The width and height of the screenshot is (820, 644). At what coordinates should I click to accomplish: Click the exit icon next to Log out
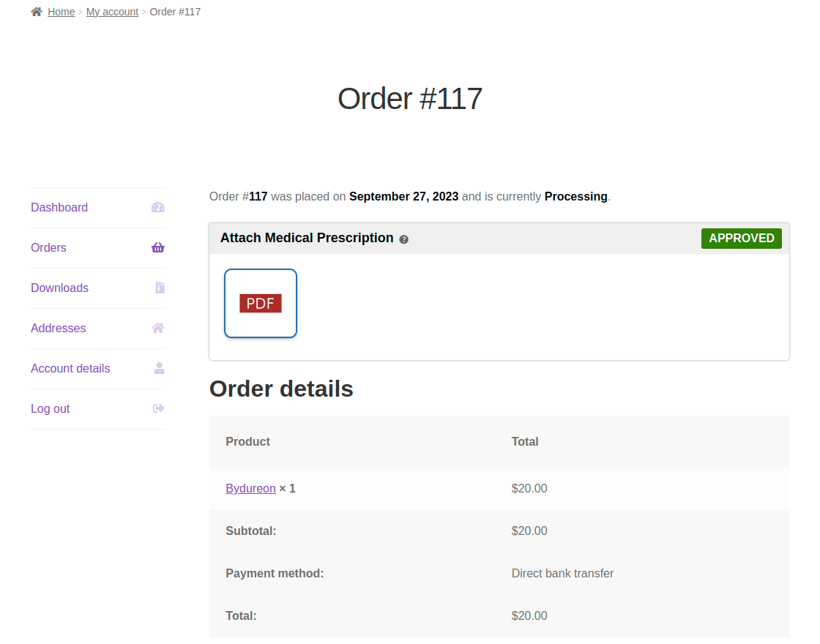point(158,408)
